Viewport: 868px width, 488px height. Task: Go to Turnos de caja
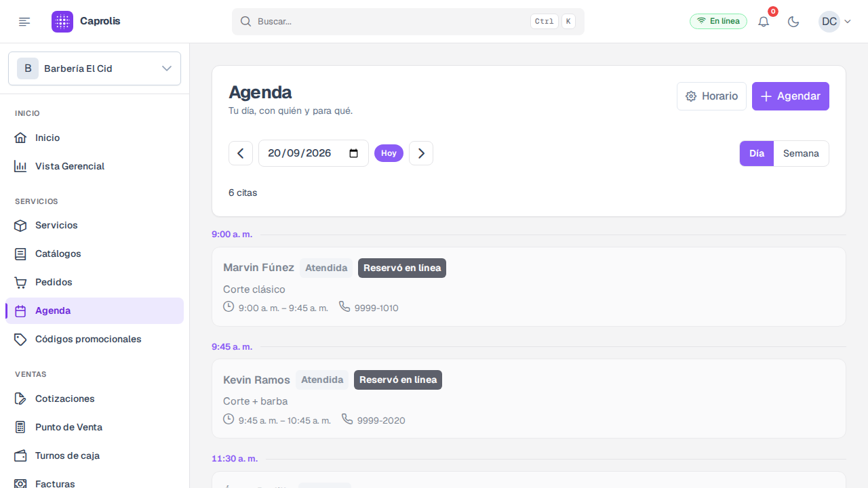click(94, 455)
